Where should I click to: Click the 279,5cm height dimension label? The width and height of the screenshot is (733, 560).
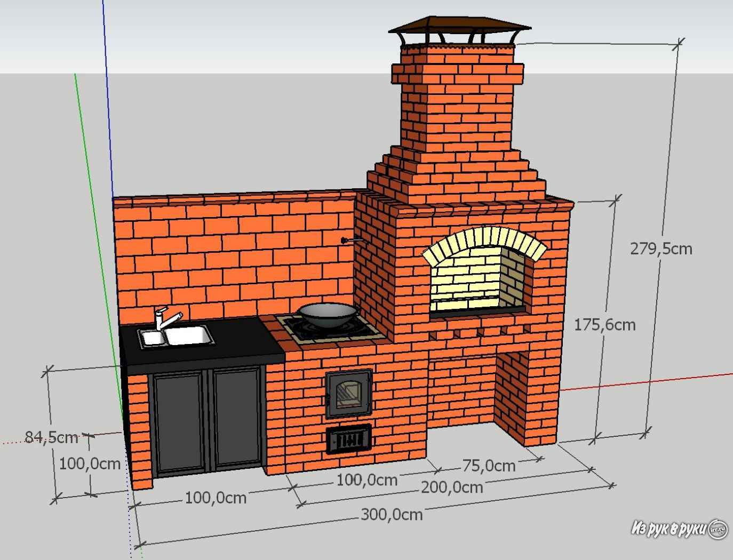(x=661, y=249)
